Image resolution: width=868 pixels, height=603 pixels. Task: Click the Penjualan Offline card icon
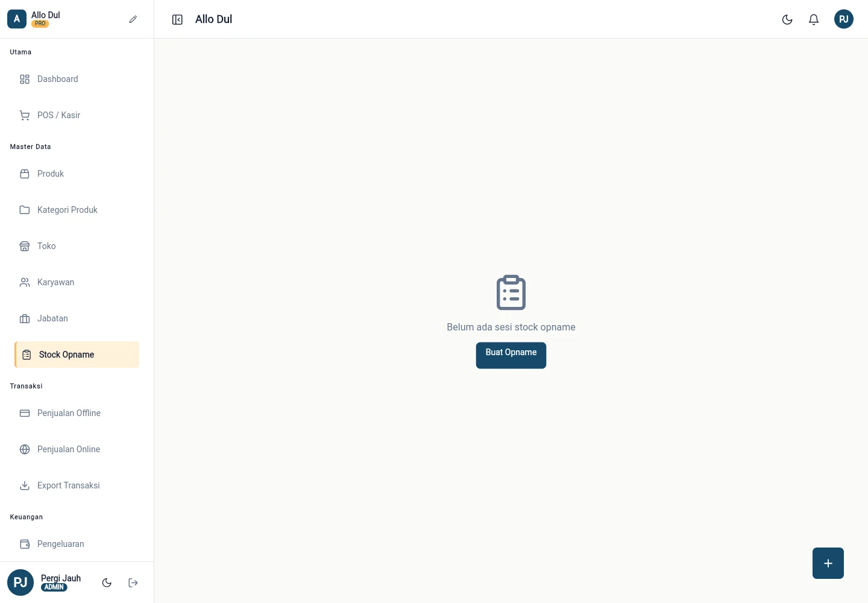(25, 413)
